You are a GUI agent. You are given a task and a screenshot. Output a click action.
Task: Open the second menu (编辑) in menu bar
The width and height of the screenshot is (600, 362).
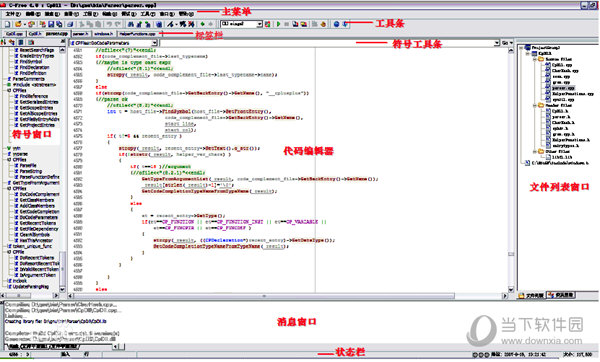(33, 14)
